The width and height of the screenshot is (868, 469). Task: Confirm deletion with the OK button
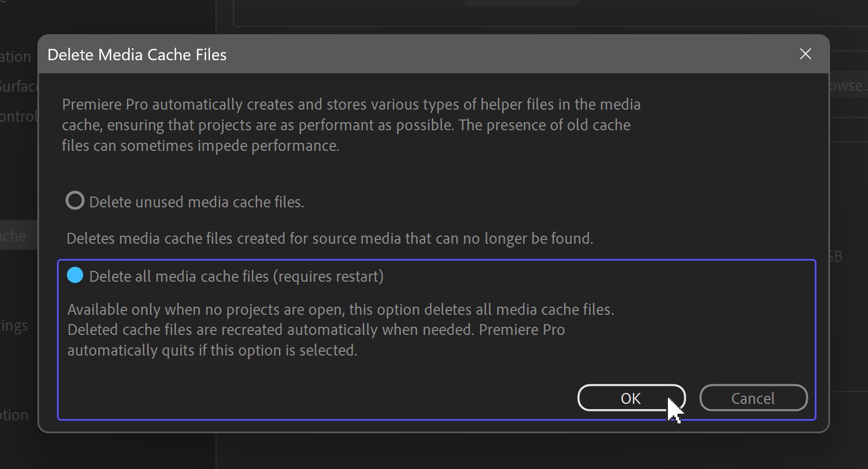click(630, 398)
